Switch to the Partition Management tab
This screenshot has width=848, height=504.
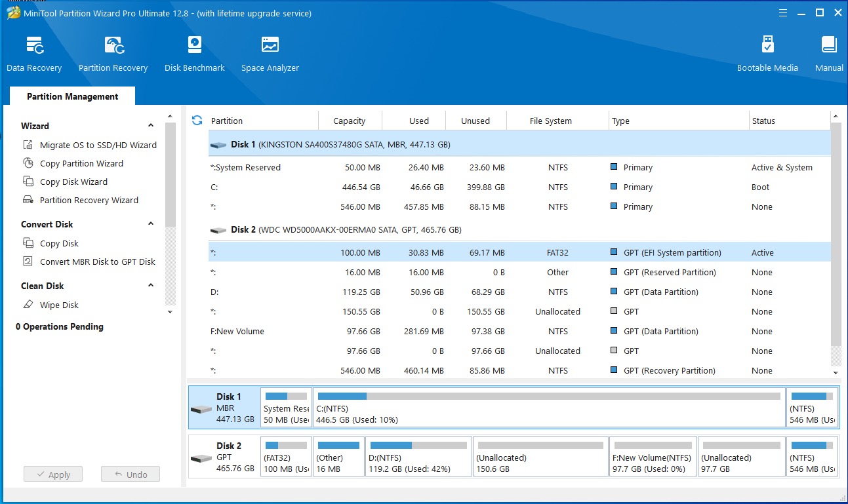[x=72, y=96]
